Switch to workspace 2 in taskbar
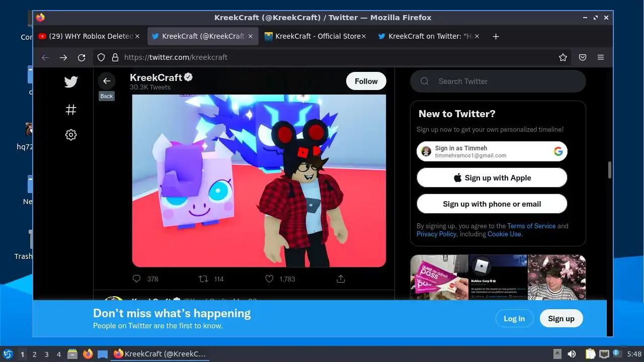The width and height of the screenshot is (644, 362). (34, 354)
